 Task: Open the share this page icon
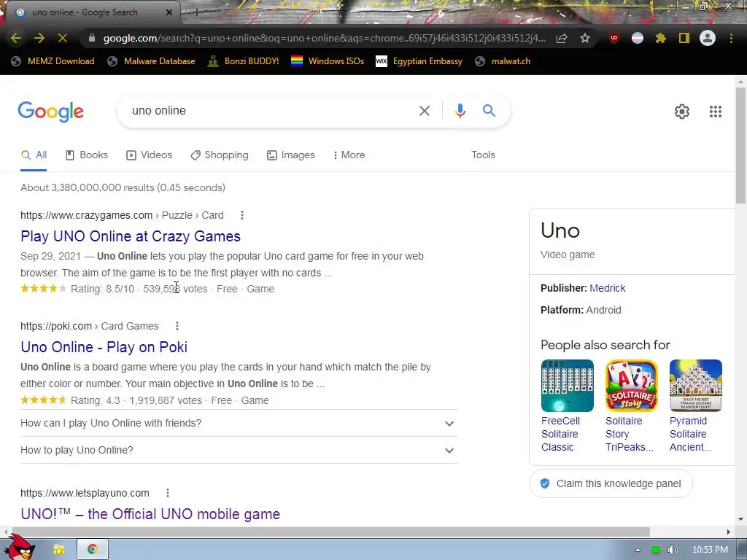(x=562, y=38)
